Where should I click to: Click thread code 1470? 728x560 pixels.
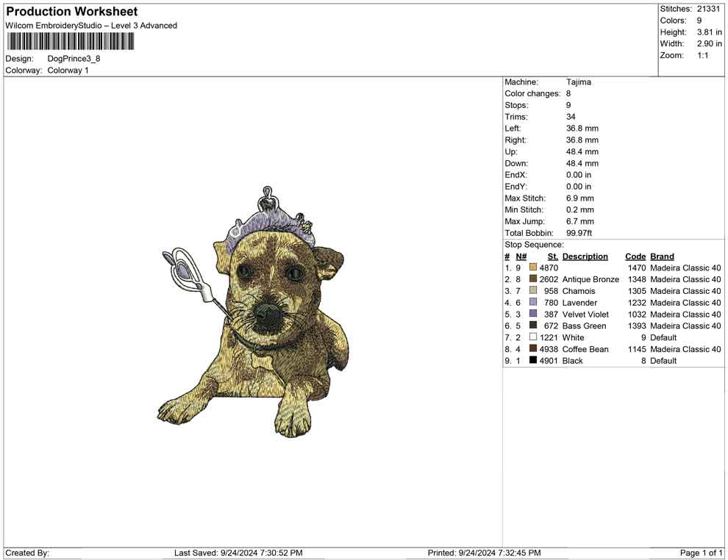coord(637,268)
